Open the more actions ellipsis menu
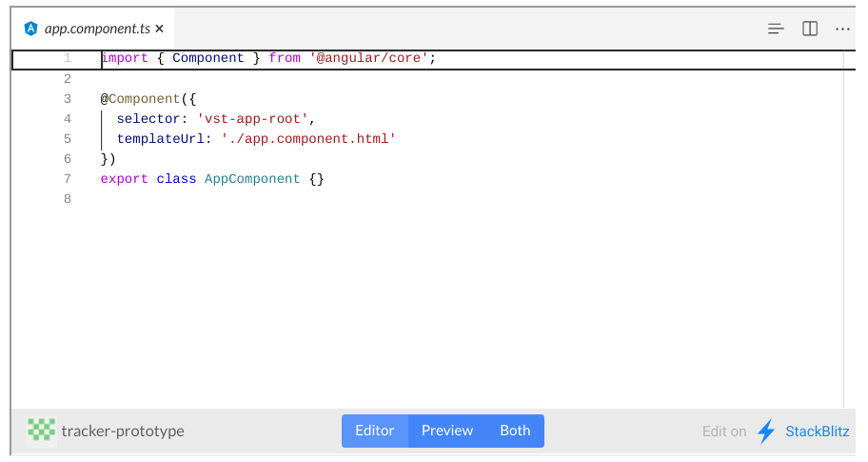Viewport: 868px width, 462px height. 842,29
